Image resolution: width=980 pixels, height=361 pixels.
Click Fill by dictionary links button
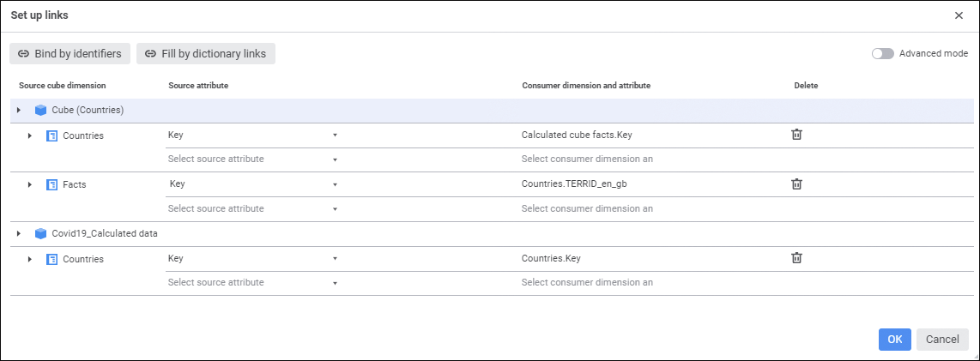pos(206,53)
